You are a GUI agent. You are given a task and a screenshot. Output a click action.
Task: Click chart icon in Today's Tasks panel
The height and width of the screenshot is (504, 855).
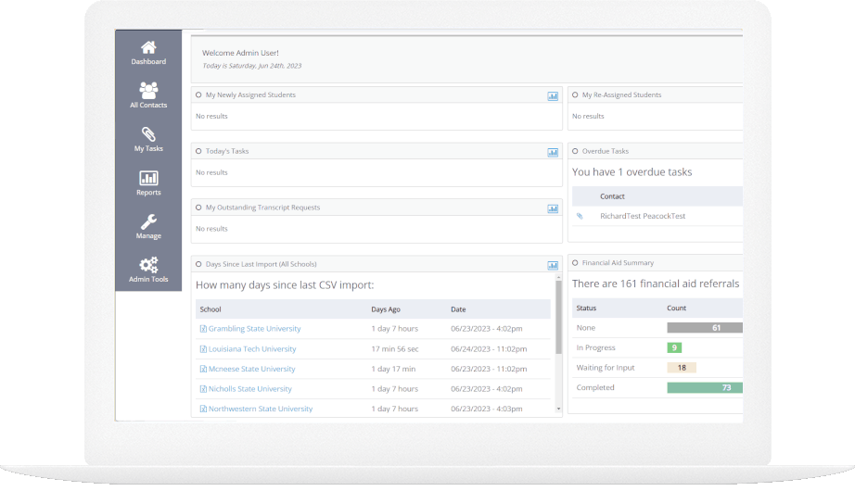click(x=553, y=152)
